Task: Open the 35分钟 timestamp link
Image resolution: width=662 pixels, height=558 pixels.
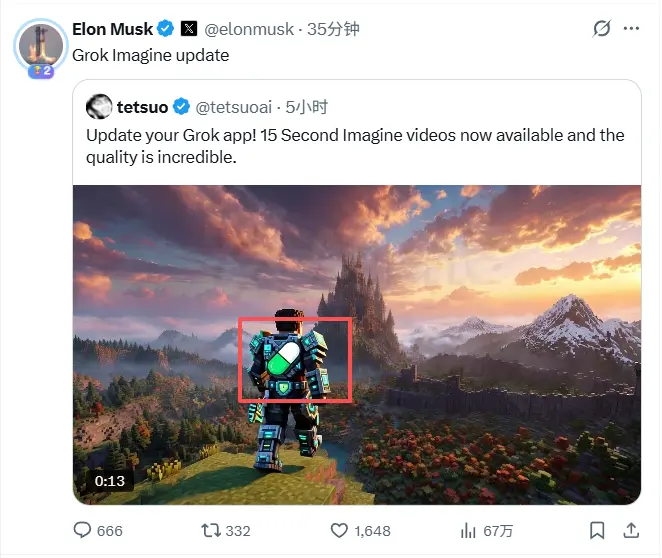Action: (x=333, y=29)
